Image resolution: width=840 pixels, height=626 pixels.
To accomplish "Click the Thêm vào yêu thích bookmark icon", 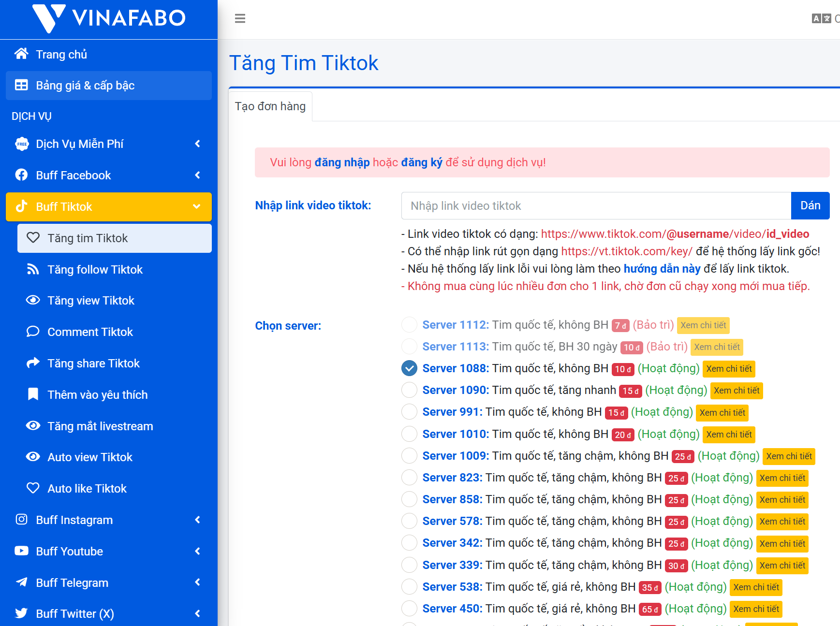I will click(x=33, y=394).
